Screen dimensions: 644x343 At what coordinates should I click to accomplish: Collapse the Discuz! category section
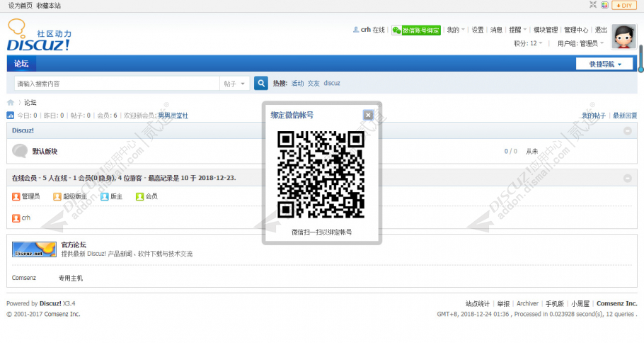point(628,131)
